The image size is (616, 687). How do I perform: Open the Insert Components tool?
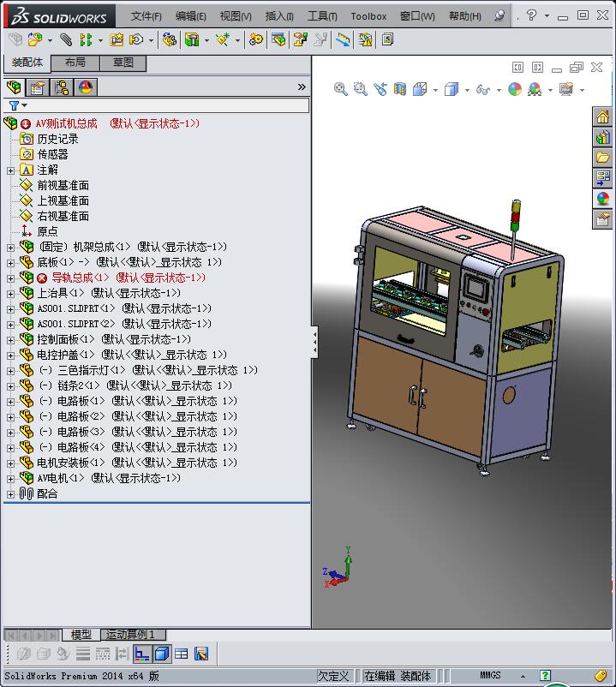tap(34, 40)
